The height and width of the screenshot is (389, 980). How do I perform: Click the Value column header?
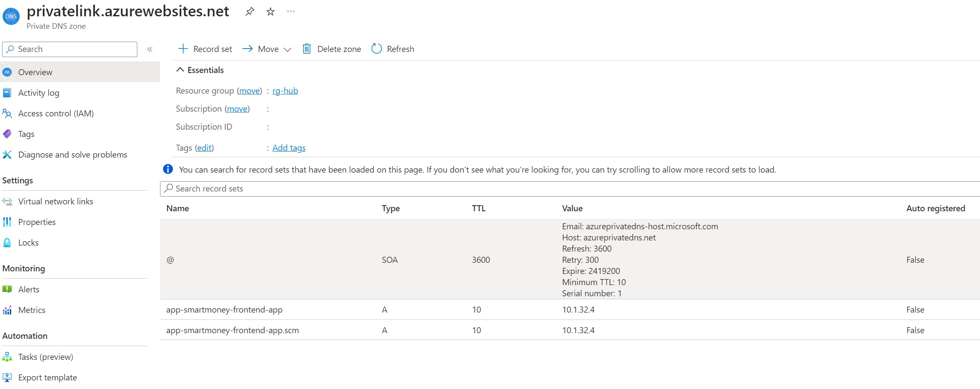[572, 208]
